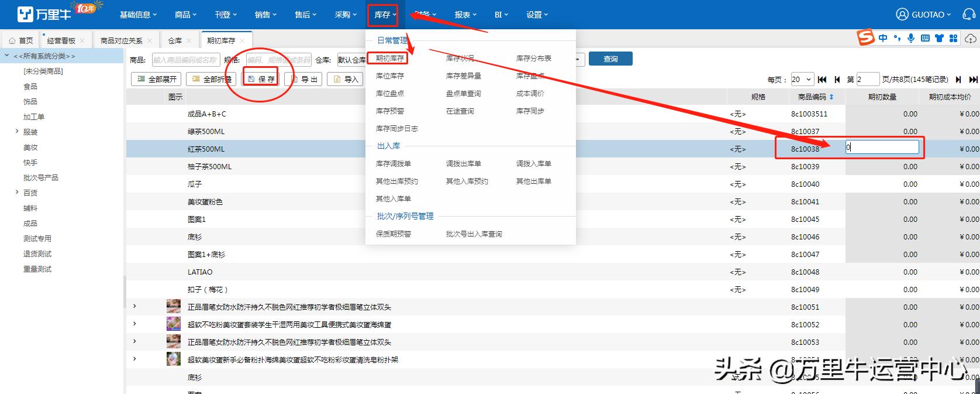The height and width of the screenshot is (394, 980).
Task: Select 库位库存 in the inventory menu
Action: 389,76
